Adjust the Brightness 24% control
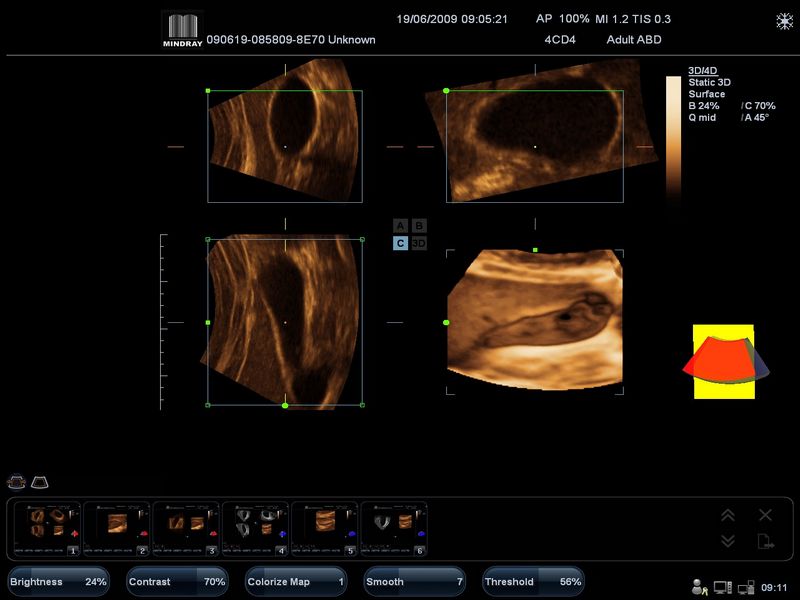The height and width of the screenshot is (600, 800). [x=60, y=581]
